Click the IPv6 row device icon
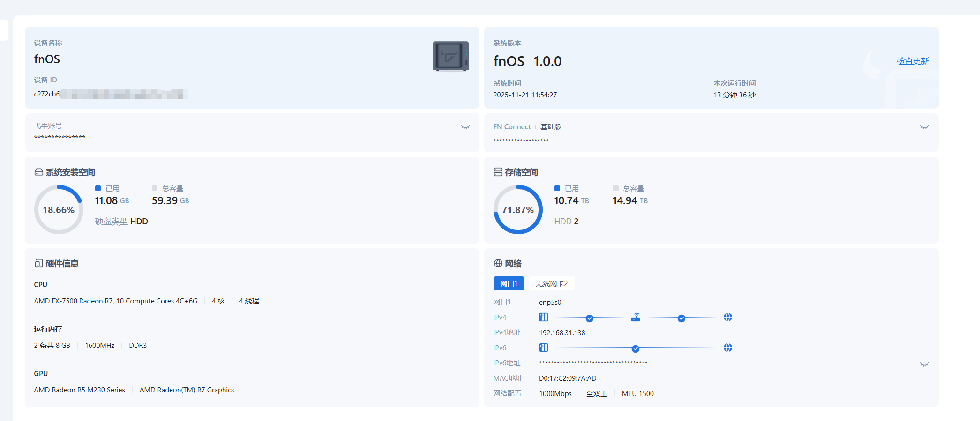The image size is (980, 421). point(544,347)
